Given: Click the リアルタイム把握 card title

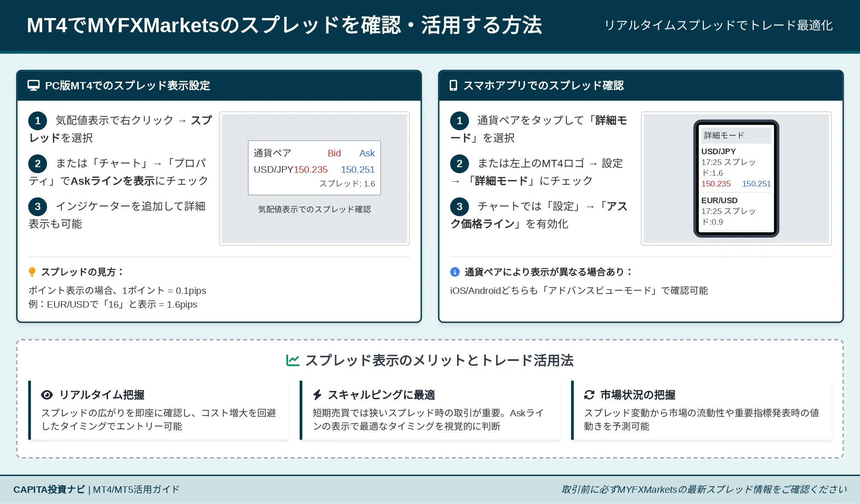Looking at the screenshot, I should (x=102, y=395).
